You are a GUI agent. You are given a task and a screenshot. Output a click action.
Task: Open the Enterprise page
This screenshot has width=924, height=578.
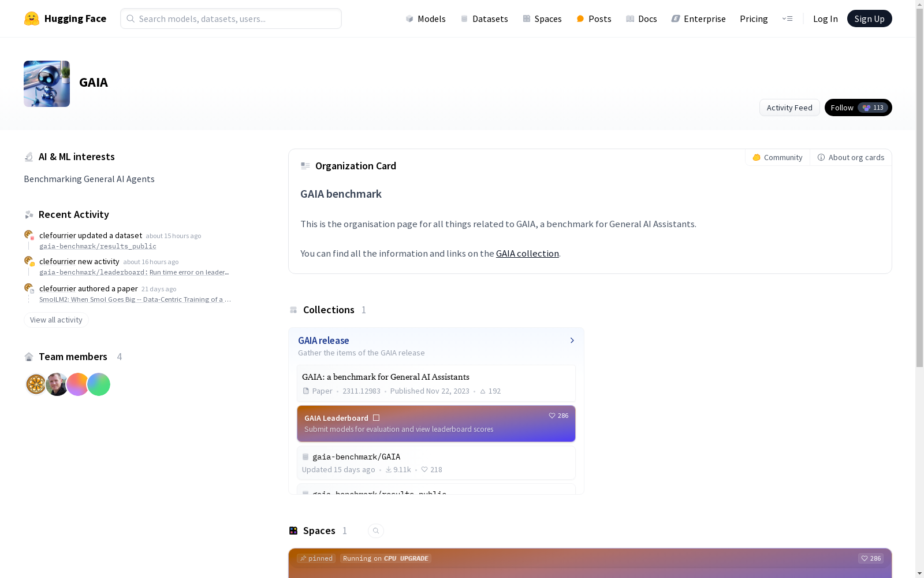[698, 18]
